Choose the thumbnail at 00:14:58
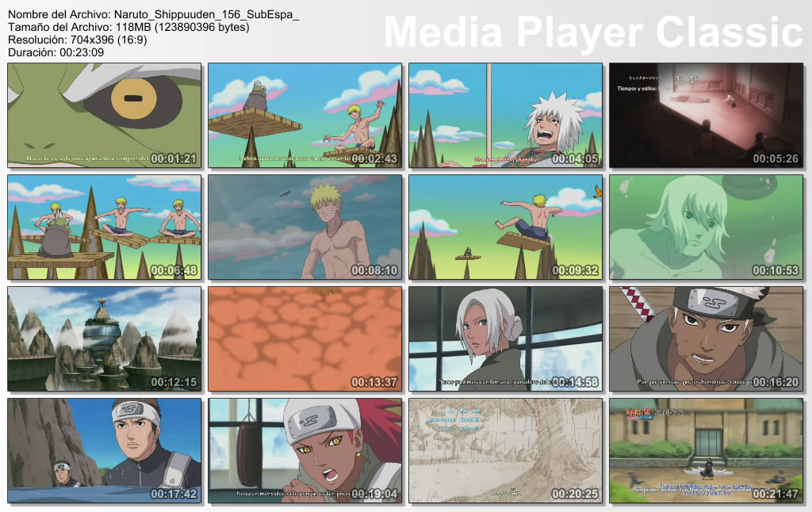 505,339
